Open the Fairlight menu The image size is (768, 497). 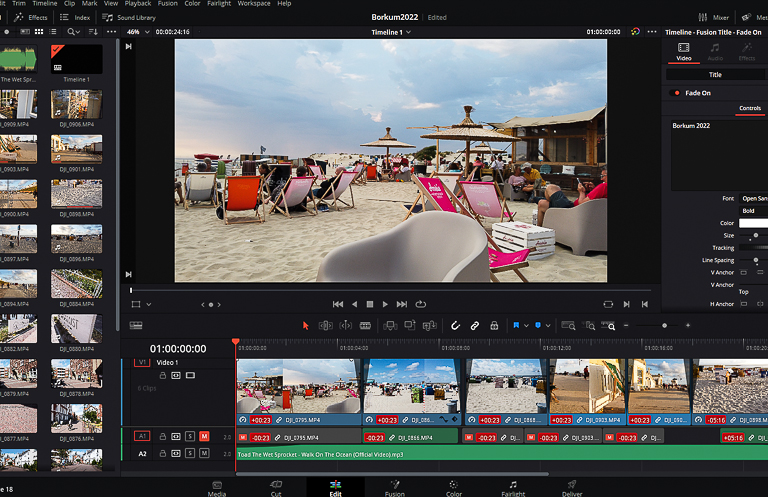point(219,3)
